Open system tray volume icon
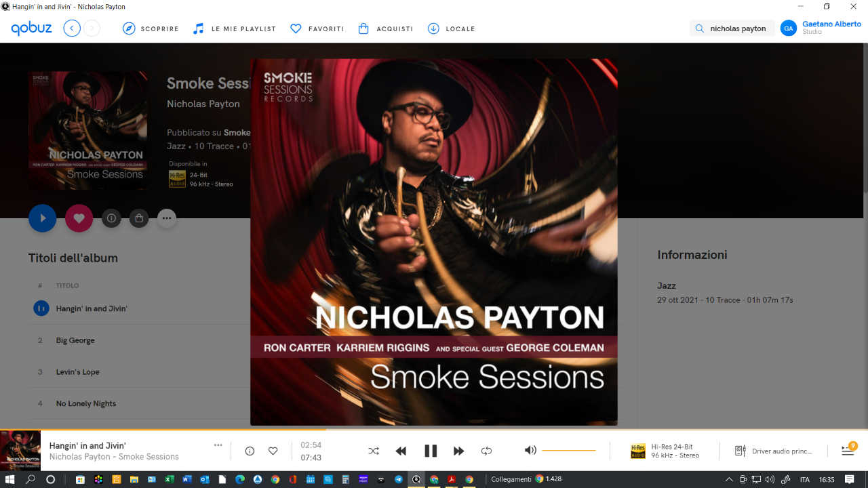Screen dimensions: 868x488 [770, 479]
